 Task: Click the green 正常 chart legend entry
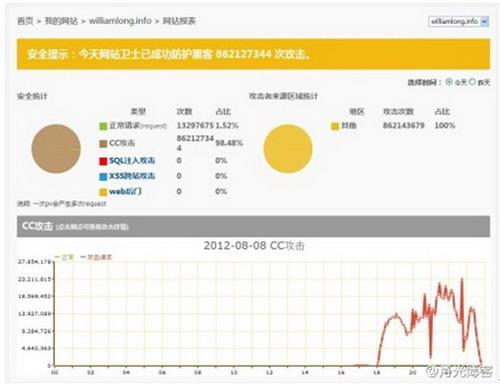64,257
